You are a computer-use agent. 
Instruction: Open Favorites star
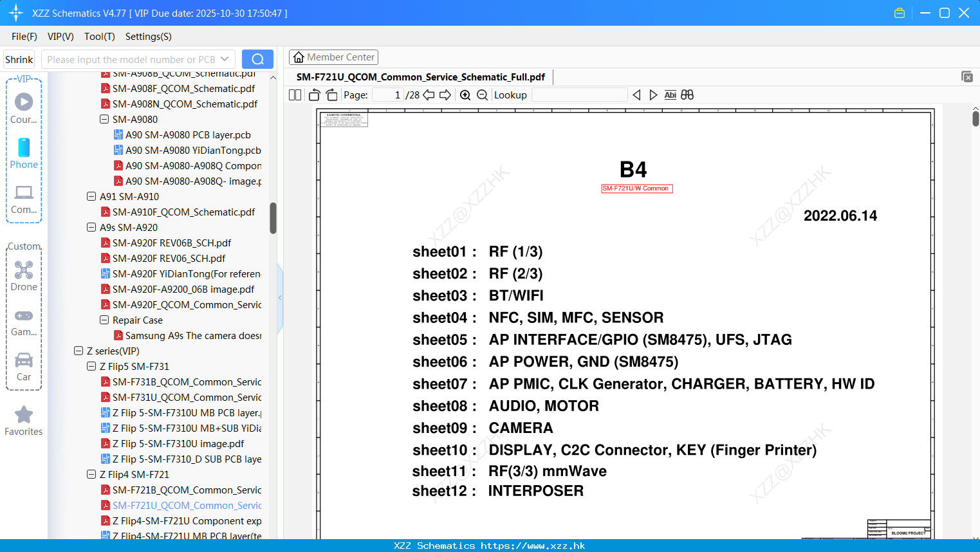[24, 421]
